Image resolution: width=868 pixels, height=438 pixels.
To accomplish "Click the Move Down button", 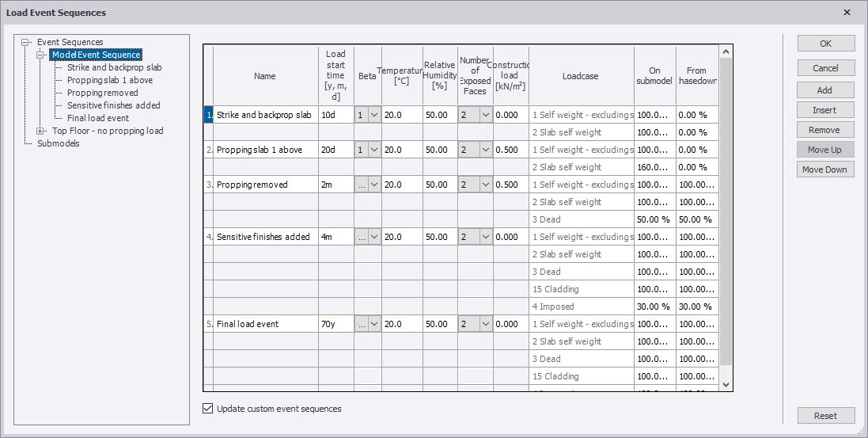I will tap(825, 169).
